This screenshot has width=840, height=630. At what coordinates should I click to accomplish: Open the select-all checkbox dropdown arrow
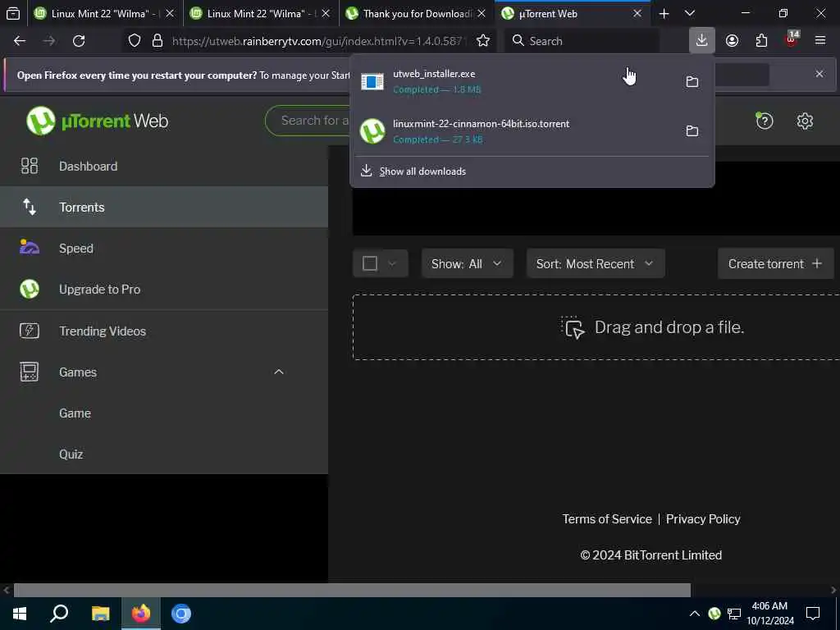[392, 263]
